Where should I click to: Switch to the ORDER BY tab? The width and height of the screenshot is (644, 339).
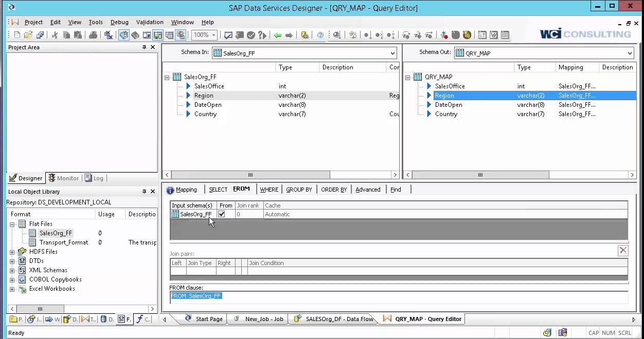334,190
